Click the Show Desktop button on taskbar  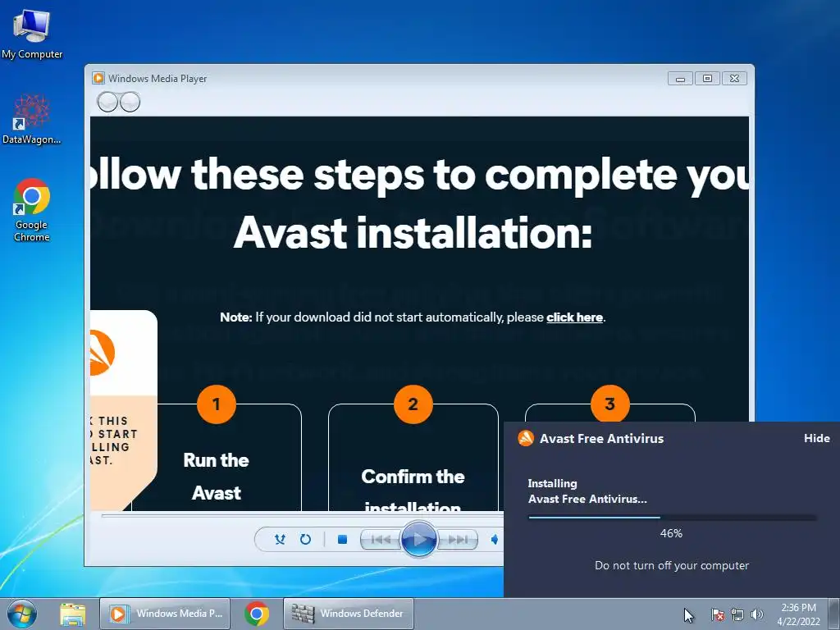(x=834, y=614)
